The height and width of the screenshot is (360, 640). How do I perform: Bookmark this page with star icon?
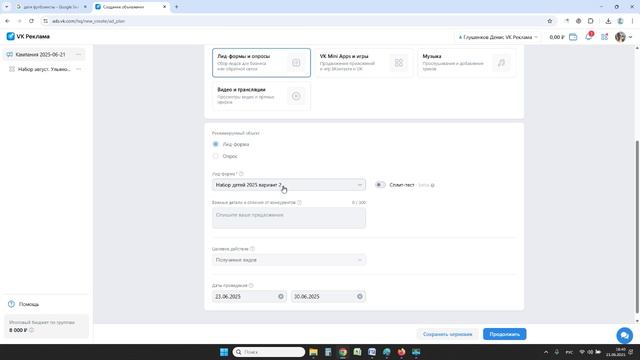point(549,21)
